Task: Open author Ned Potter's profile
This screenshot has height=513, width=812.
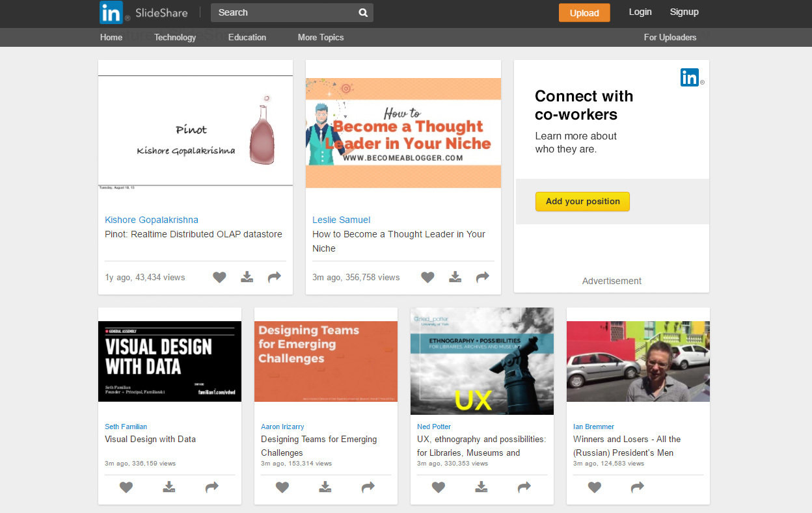Action: 434,427
